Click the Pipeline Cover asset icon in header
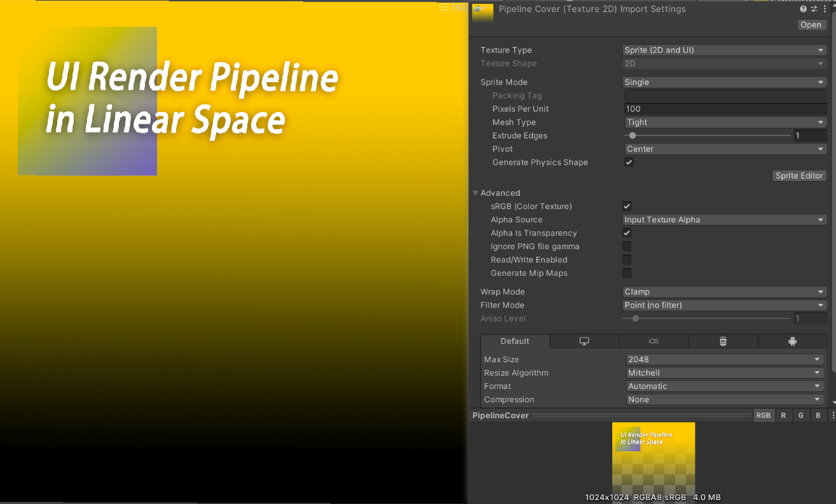Image resolution: width=836 pixels, height=504 pixels. tap(483, 11)
